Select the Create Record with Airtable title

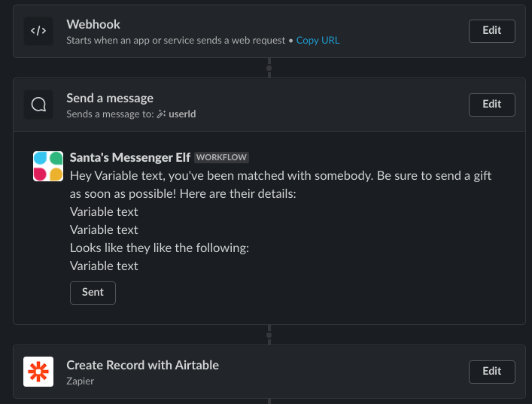[x=142, y=365]
